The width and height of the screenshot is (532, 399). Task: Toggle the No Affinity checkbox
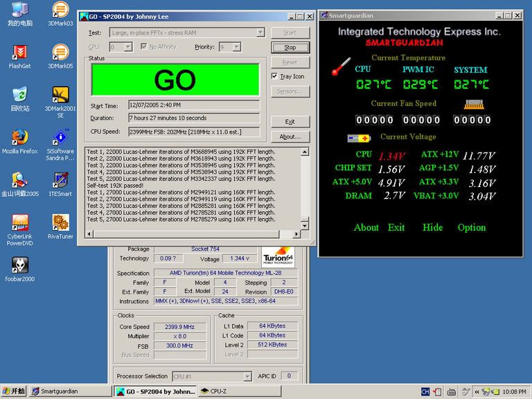(x=144, y=46)
